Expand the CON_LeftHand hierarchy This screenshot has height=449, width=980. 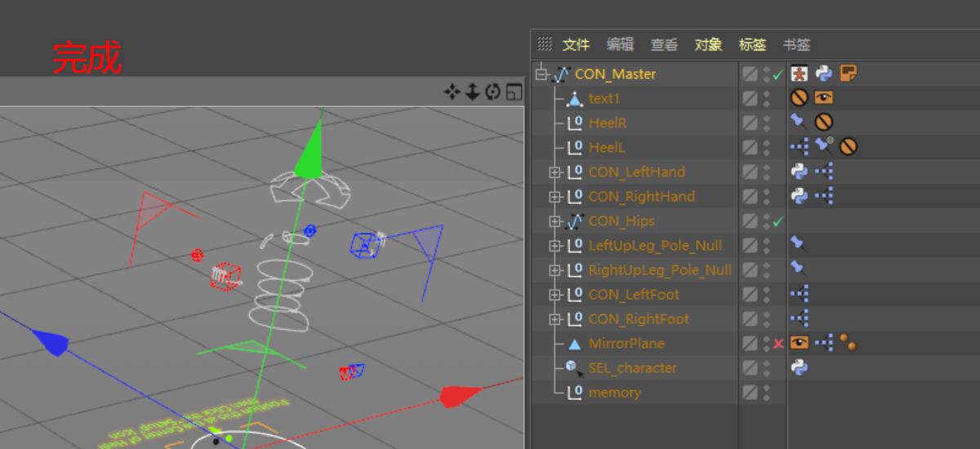(x=555, y=172)
